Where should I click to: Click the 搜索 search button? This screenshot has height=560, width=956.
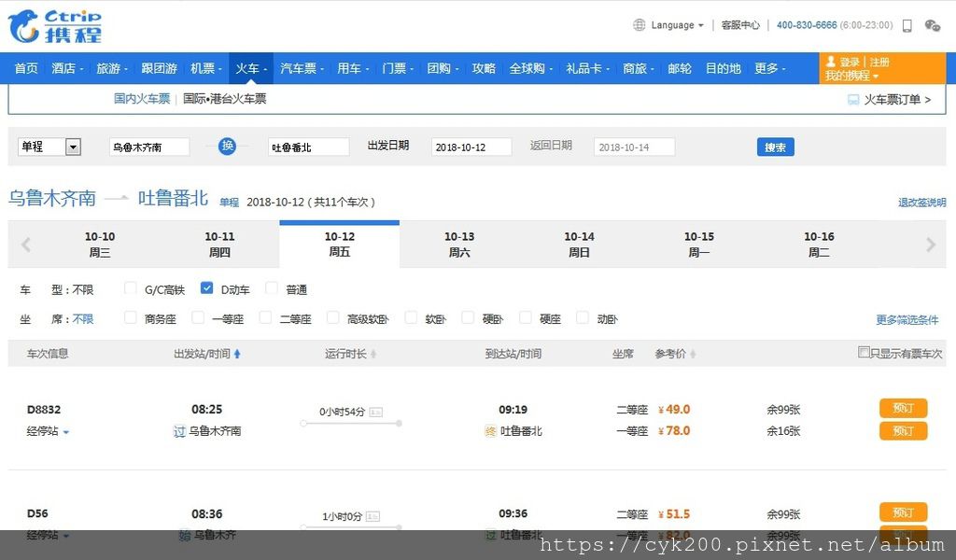pos(776,147)
